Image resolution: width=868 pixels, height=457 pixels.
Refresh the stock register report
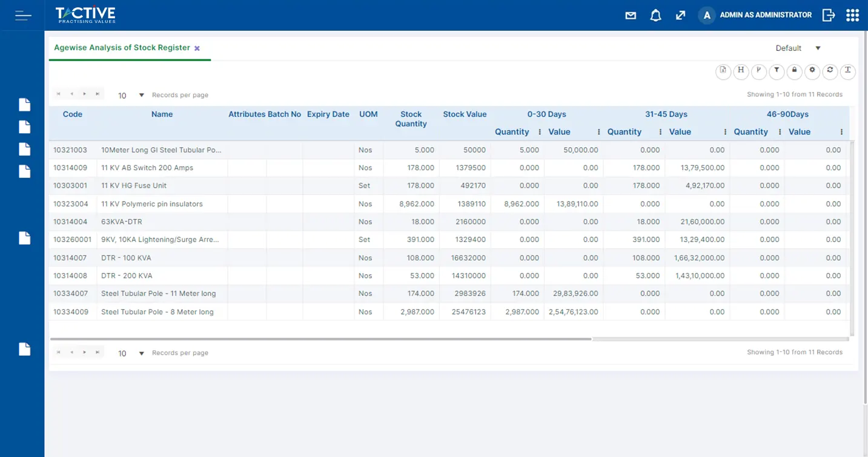pos(830,71)
